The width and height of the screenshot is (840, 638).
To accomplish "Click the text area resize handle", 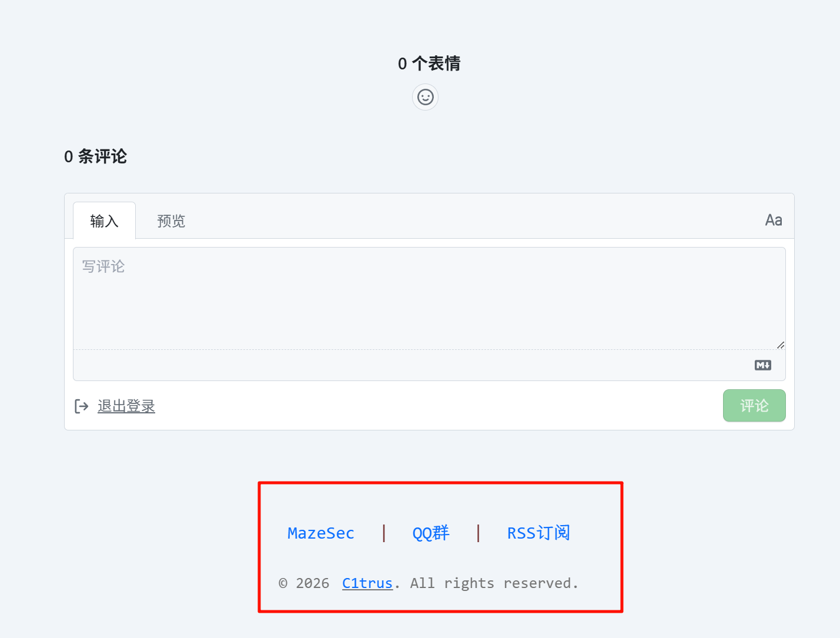I will (780, 345).
